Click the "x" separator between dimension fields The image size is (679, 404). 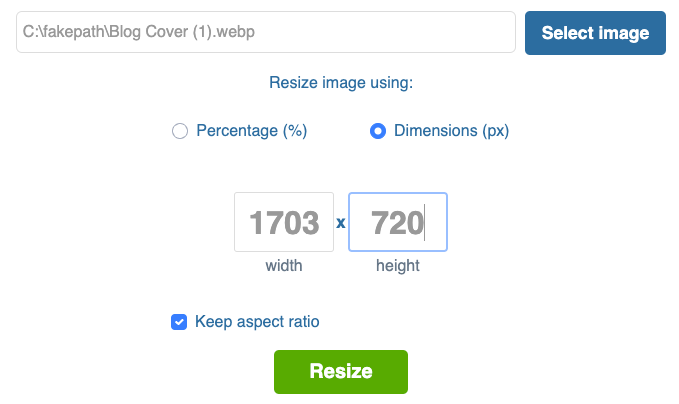pos(341,223)
